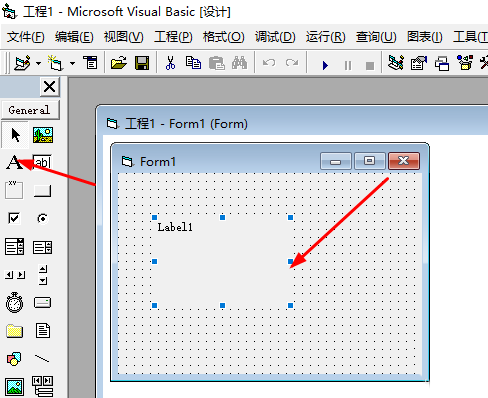
Task: Open the 图表(I) menu
Action: [425, 37]
